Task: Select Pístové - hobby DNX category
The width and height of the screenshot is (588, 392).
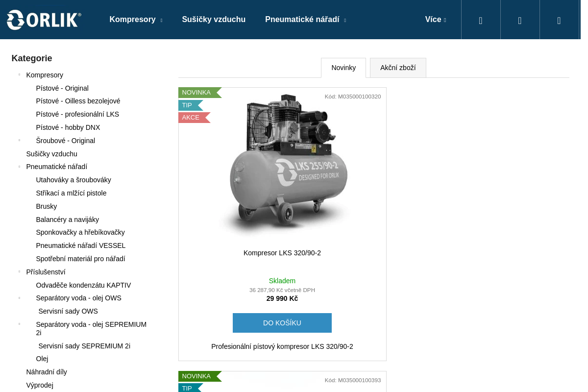Action: (68, 127)
